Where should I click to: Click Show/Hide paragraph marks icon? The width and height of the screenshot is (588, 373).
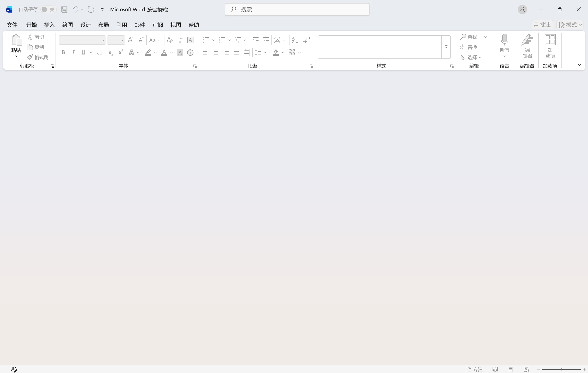(x=307, y=40)
